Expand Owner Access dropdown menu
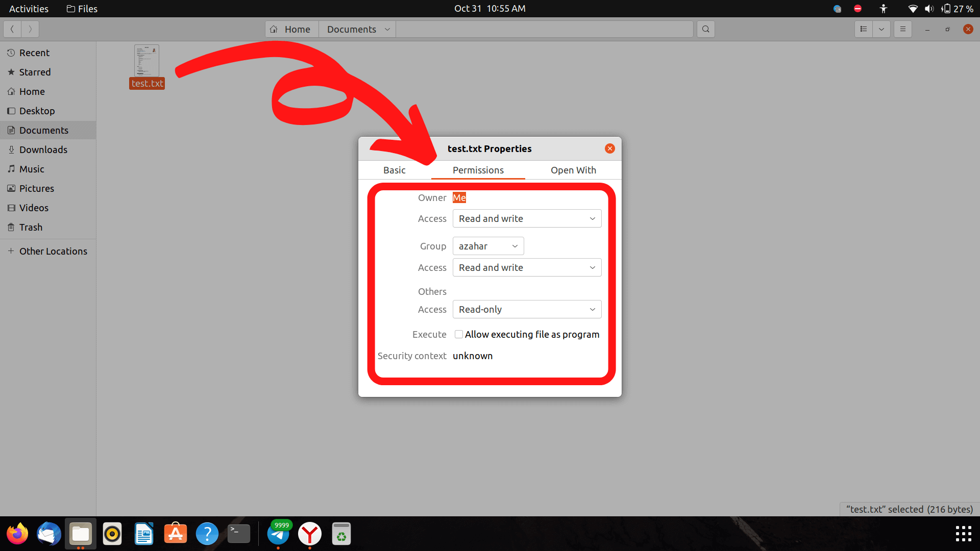Image resolution: width=980 pixels, height=551 pixels. click(526, 219)
